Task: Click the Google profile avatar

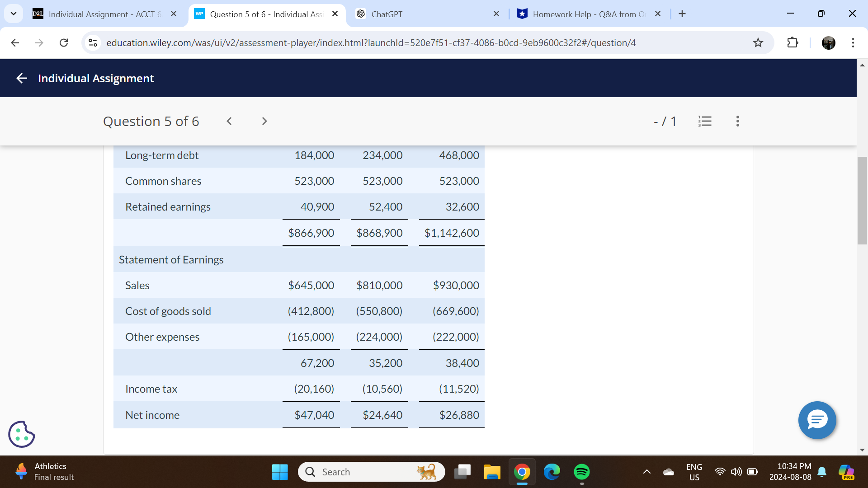Action: point(829,43)
